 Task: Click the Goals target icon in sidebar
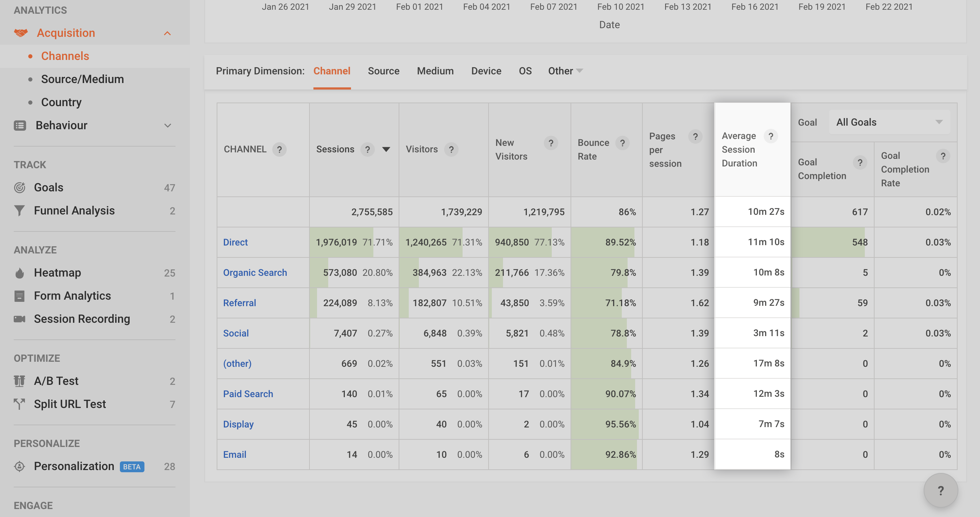19,187
